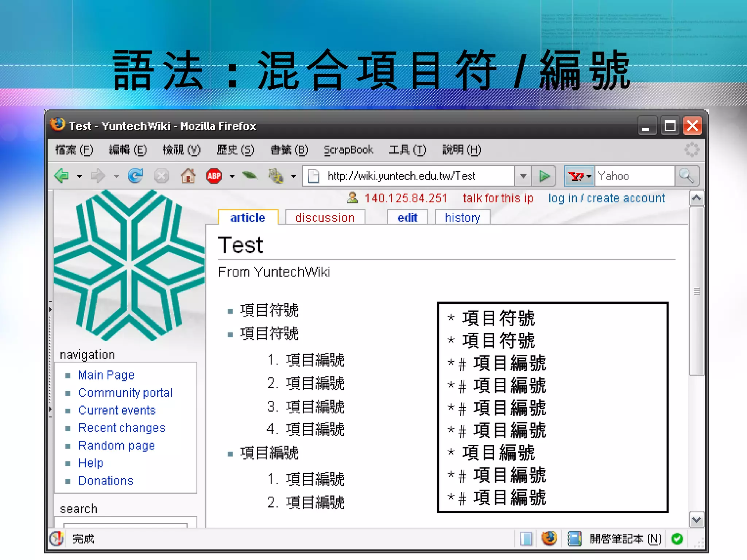Click the scrollbar down arrow
Image resolution: width=747 pixels, height=560 pixels.
(696, 520)
